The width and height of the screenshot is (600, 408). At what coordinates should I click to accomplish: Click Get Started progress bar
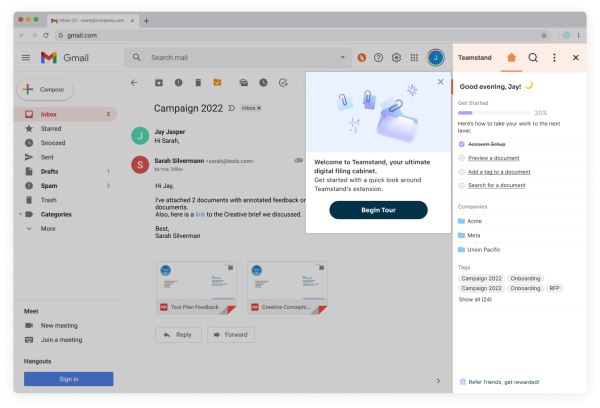494,113
